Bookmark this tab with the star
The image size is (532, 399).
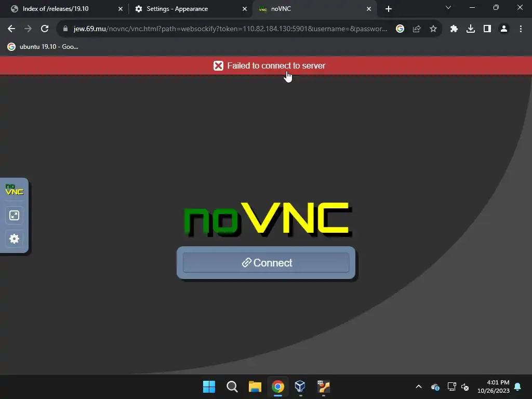click(x=433, y=29)
